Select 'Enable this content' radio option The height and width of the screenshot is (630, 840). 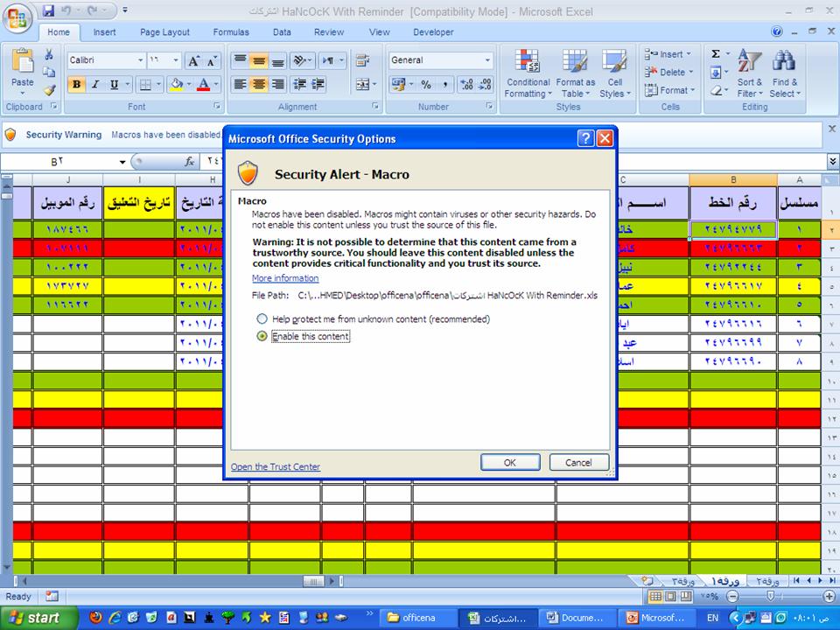[x=262, y=336]
